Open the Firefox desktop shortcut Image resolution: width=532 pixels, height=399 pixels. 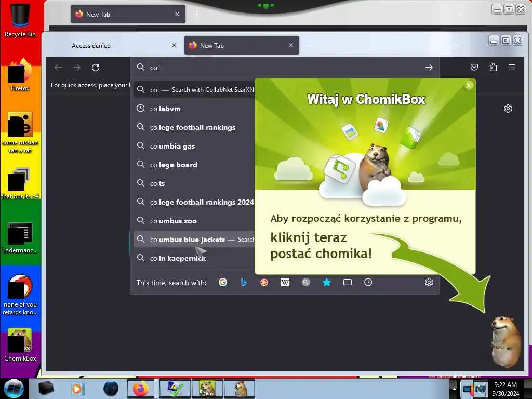pyautogui.click(x=20, y=75)
